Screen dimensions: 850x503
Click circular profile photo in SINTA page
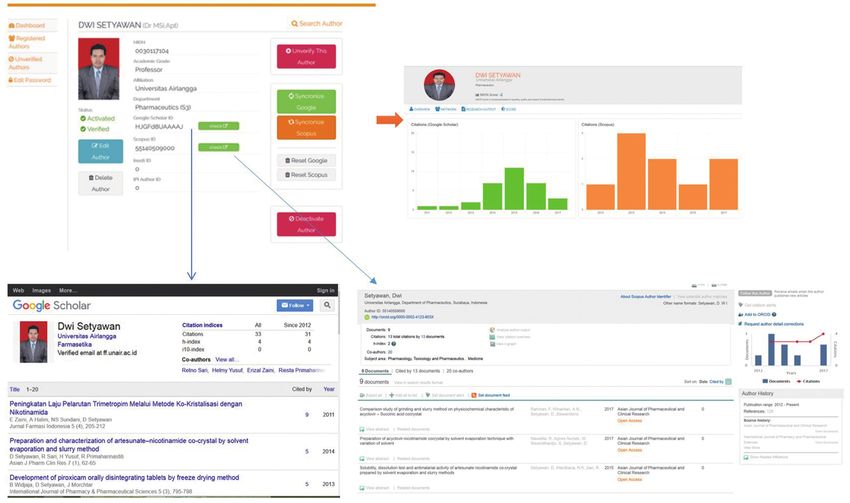click(439, 85)
